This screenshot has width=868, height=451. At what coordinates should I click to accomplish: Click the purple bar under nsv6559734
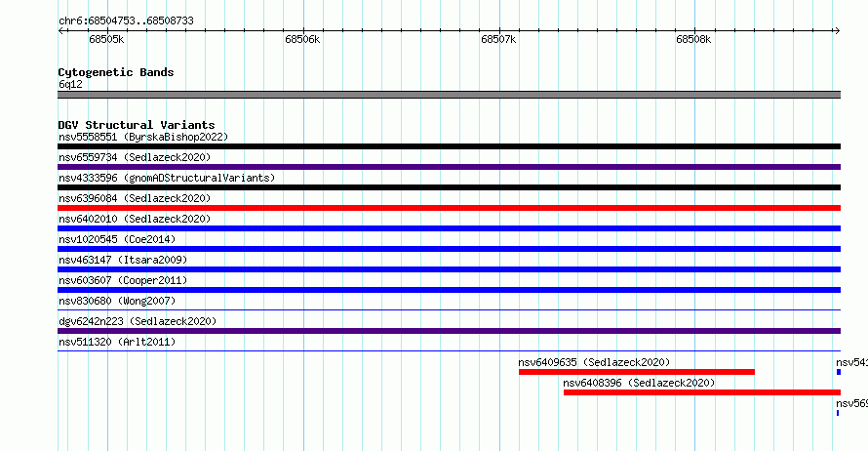pos(449,167)
